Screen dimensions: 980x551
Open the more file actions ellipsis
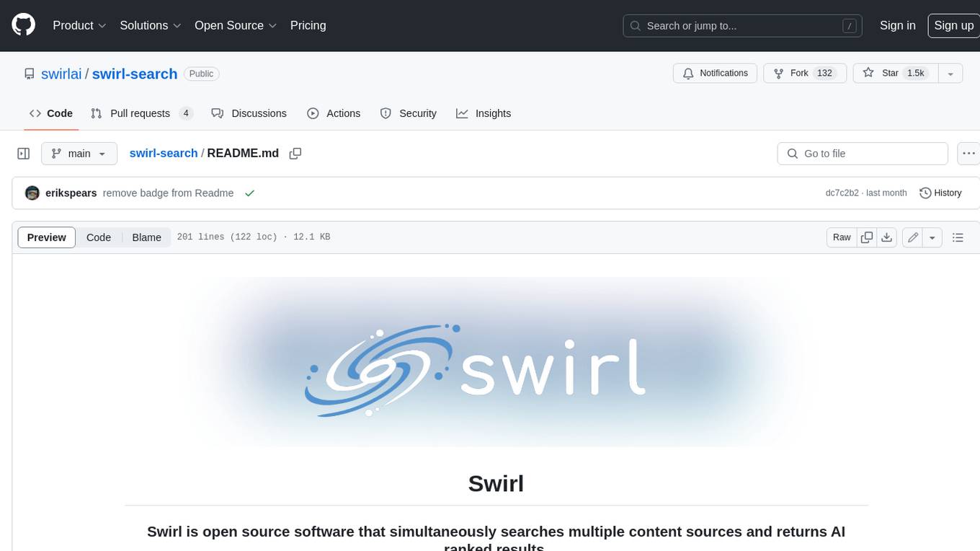(968, 154)
